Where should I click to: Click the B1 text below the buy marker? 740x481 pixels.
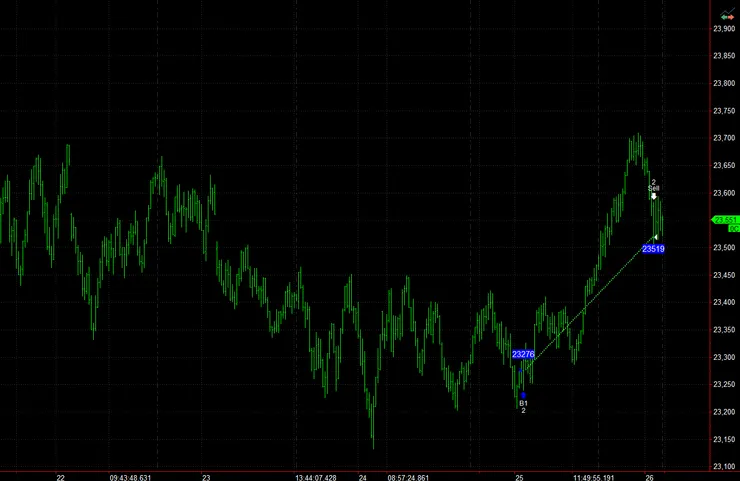pos(523,403)
